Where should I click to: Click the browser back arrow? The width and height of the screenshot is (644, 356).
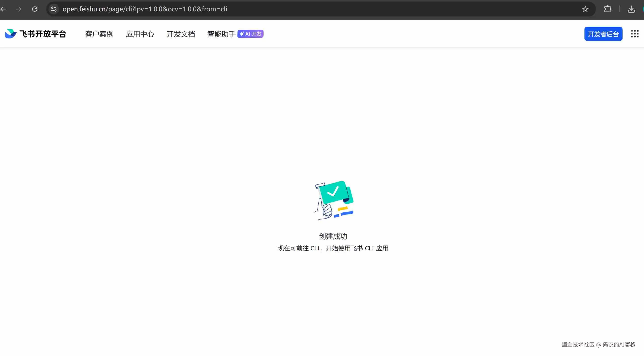tap(3, 9)
